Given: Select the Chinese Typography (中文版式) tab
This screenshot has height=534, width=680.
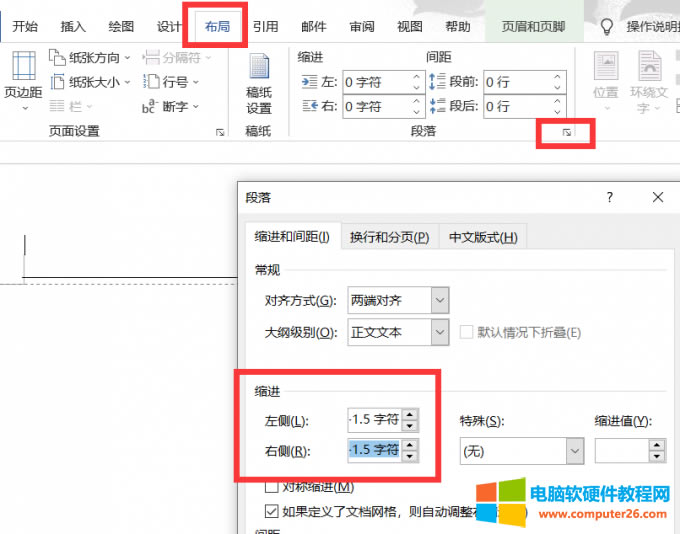Looking at the screenshot, I should click(x=482, y=237).
